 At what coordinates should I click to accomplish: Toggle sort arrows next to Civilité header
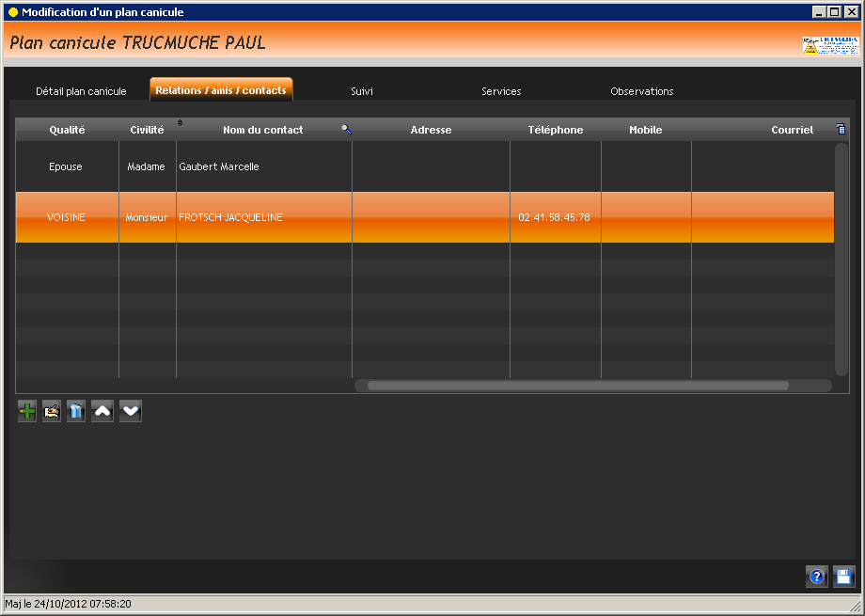click(x=181, y=123)
